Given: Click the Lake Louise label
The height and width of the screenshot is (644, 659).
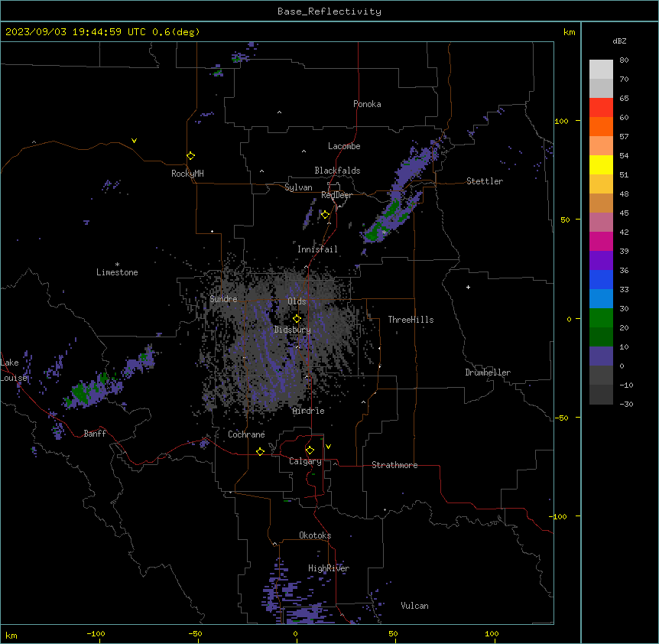Looking at the screenshot, I should 14,370.
